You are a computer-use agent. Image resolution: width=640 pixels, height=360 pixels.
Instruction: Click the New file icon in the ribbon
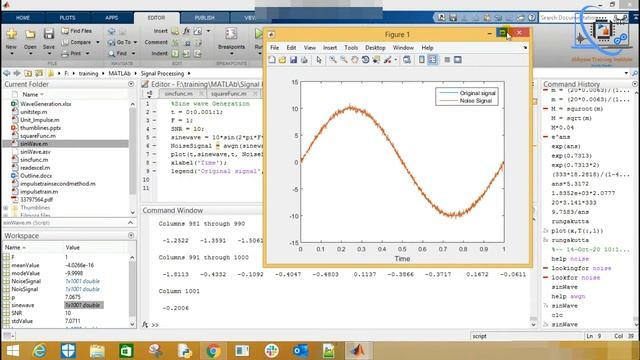point(11,34)
